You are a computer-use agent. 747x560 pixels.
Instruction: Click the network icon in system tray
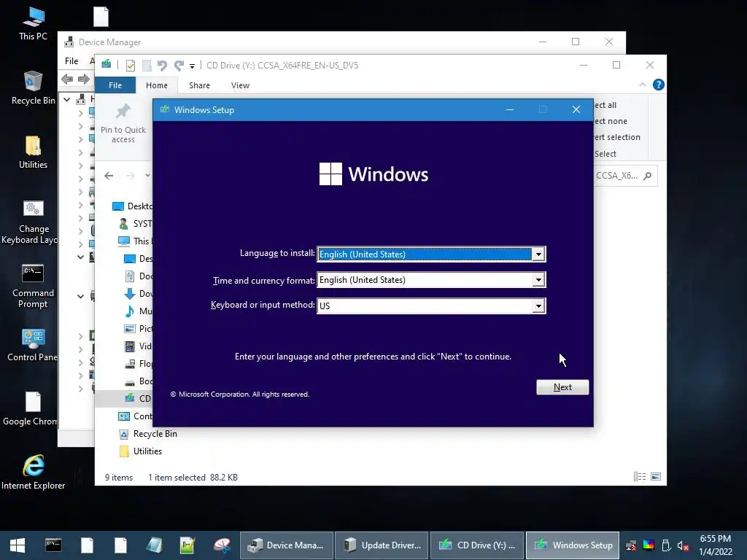coord(631,545)
